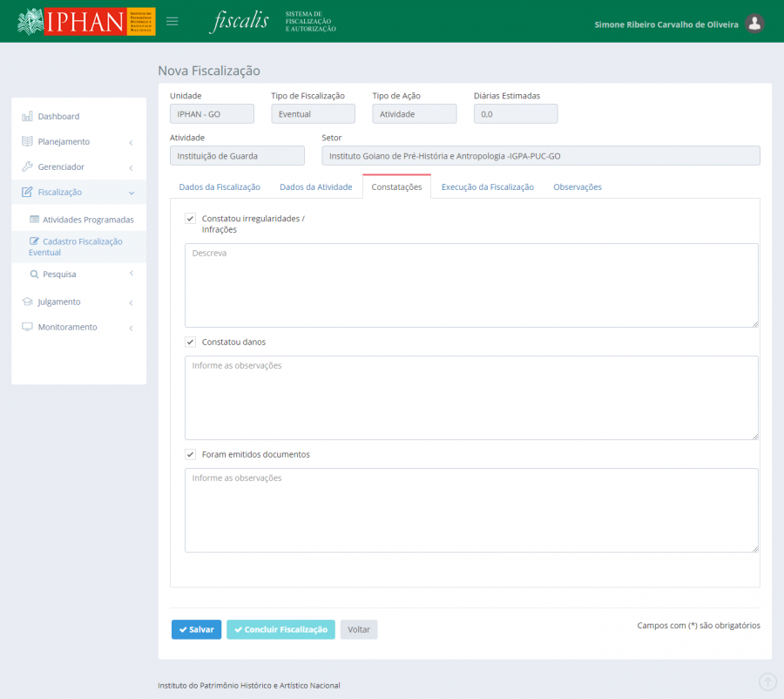784x699 pixels.
Task: Click the hamburger menu icon in header
Action: (172, 22)
